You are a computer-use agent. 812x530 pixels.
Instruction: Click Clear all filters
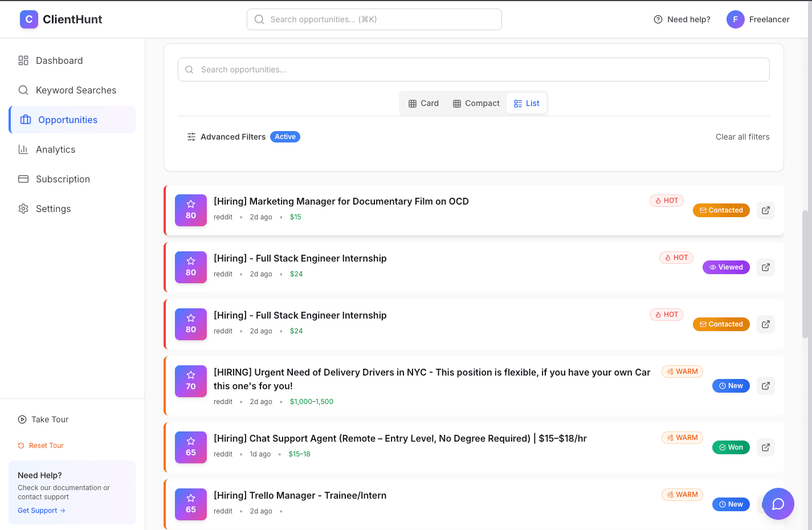coord(742,137)
